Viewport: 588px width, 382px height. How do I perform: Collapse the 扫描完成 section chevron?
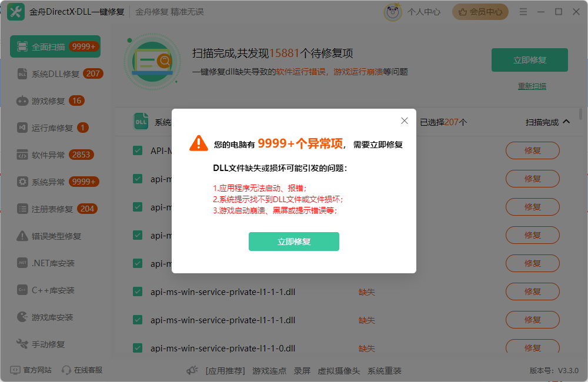click(567, 122)
